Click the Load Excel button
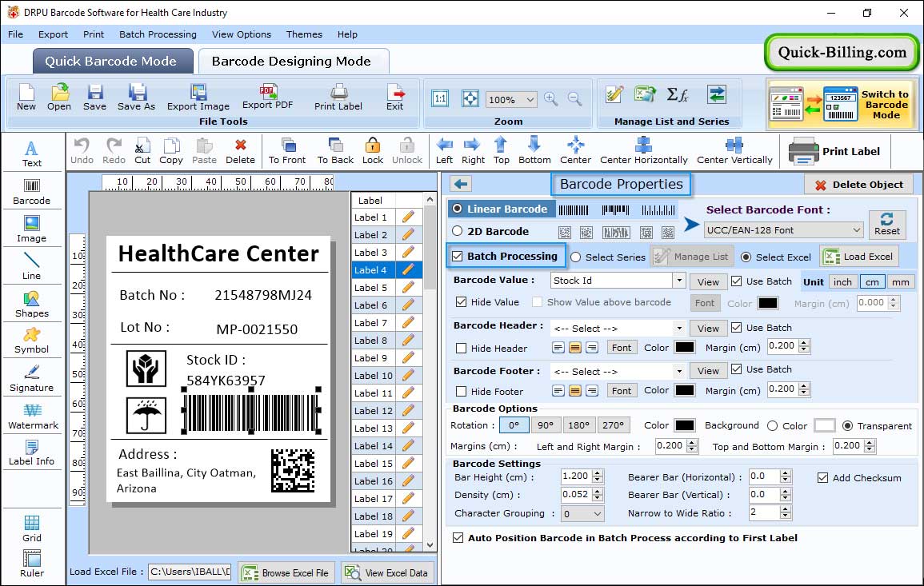The height and width of the screenshot is (586, 924). click(x=859, y=256)
